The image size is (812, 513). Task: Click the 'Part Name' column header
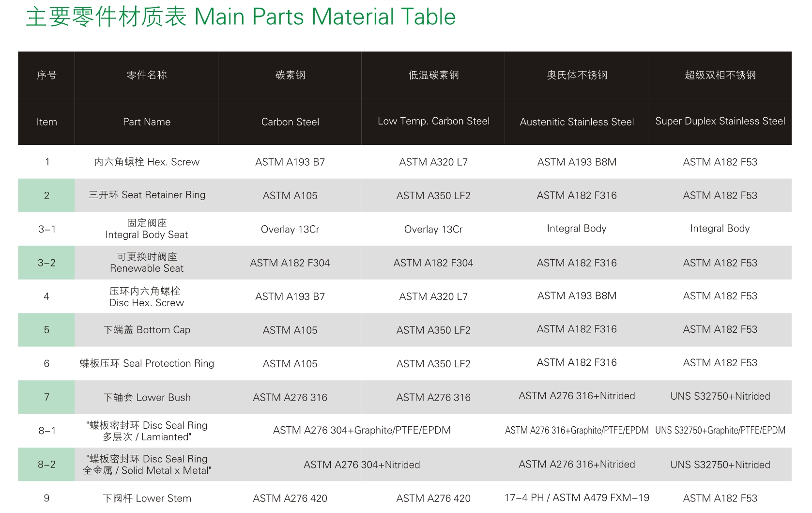click(x=146, y=122)
